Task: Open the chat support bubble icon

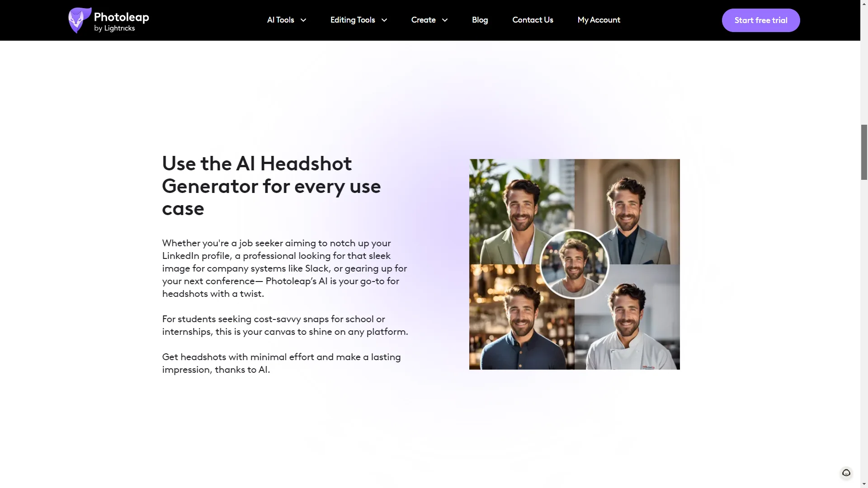Action: pos(846,473)
